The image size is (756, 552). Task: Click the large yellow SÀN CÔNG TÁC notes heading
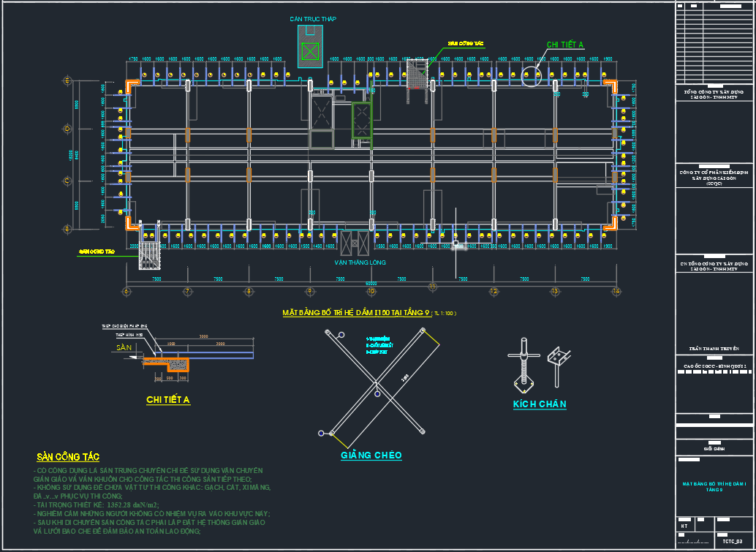click(x=68, y=457)
